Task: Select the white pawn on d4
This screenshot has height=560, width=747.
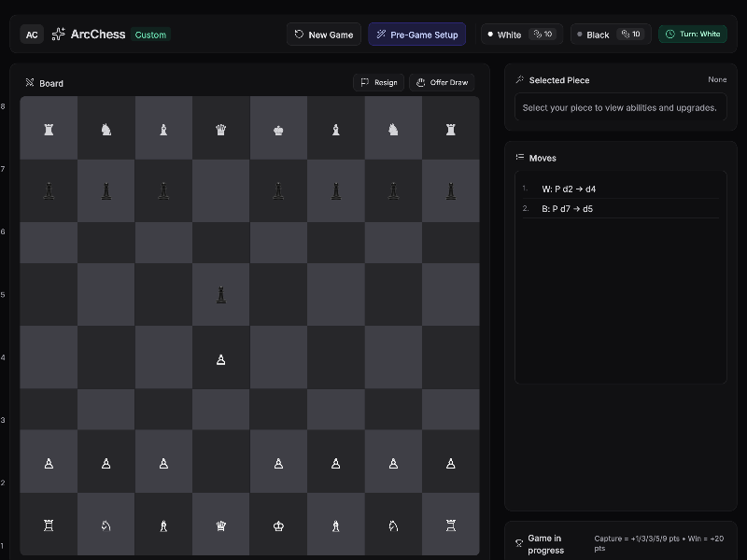Action: pos(221,357)
